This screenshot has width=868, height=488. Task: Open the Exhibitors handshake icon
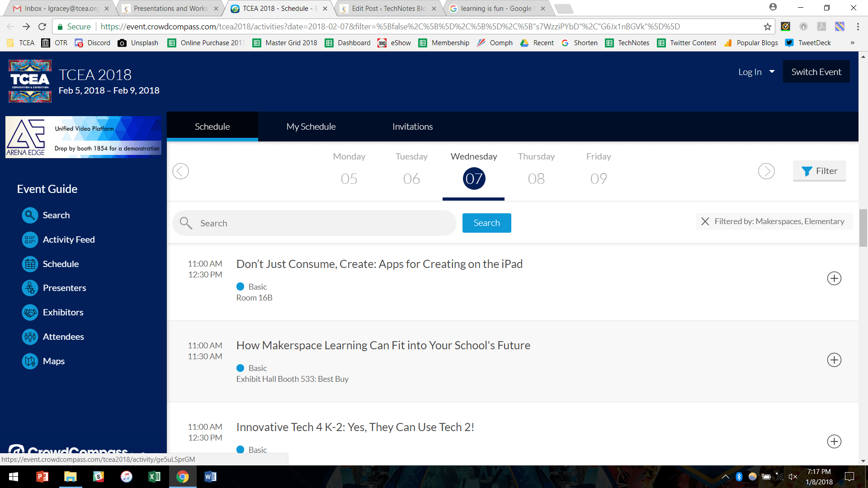[30, 312]
